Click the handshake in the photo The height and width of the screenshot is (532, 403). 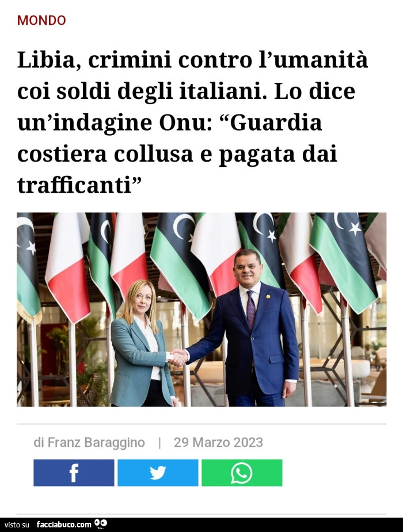pyautogui.click(x=178, y=358)
